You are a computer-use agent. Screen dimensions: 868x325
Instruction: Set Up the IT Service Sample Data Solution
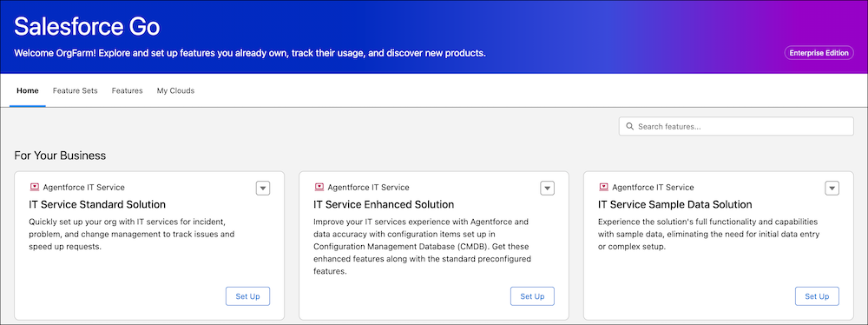(817, 296)
